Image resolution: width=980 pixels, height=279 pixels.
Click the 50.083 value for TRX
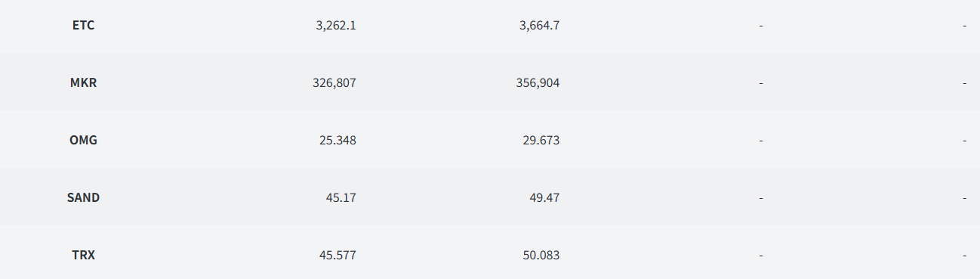click(x=541, y=255)
